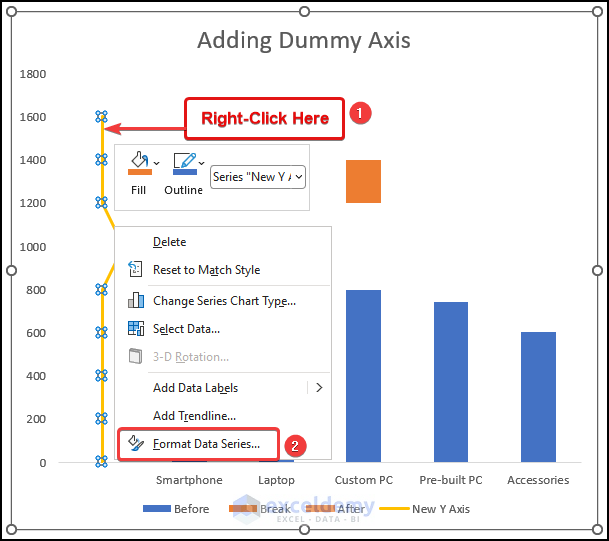
Task: Open the Outline color dropdown arrow
Action: 202,163
